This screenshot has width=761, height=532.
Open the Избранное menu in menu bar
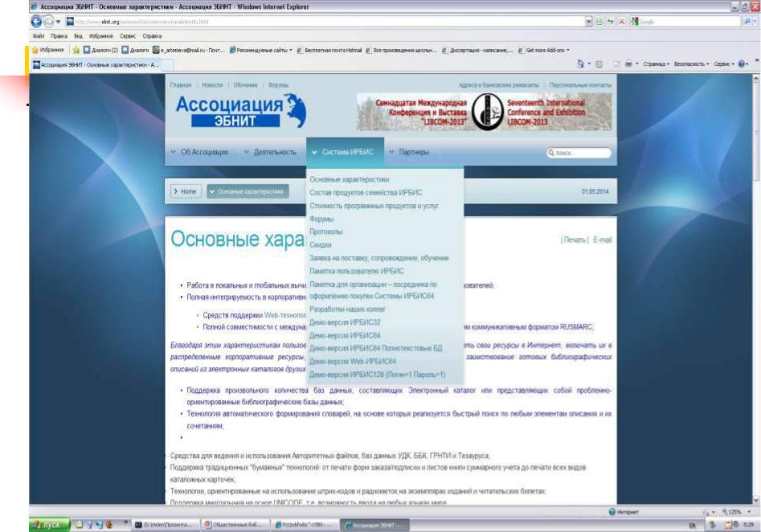tap(101, 36)
